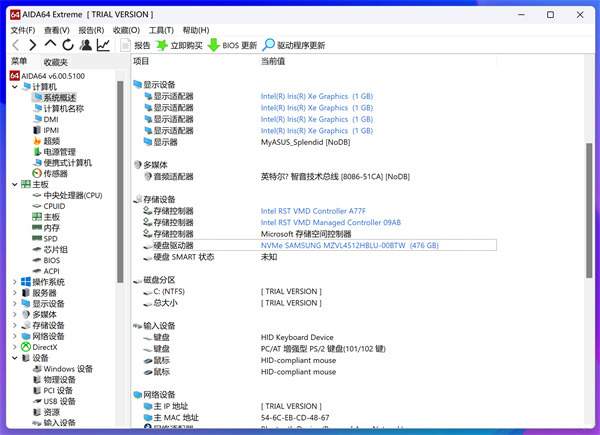Collapse the 计算机 tree node
The width and height of the screenshot is (600, 435).
[x=14, y=87]
